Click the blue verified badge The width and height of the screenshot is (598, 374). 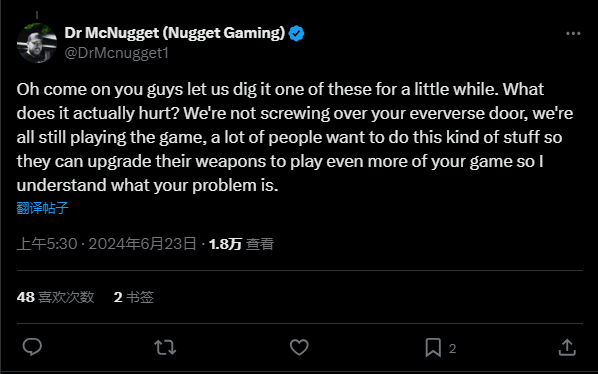click(296, 34)
